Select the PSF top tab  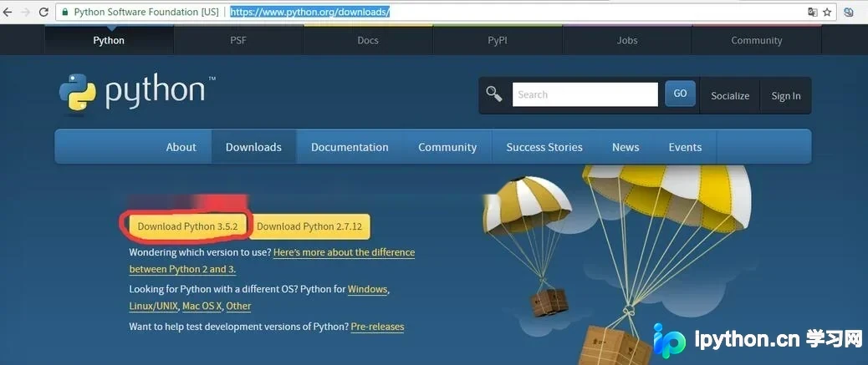point(238,40)
